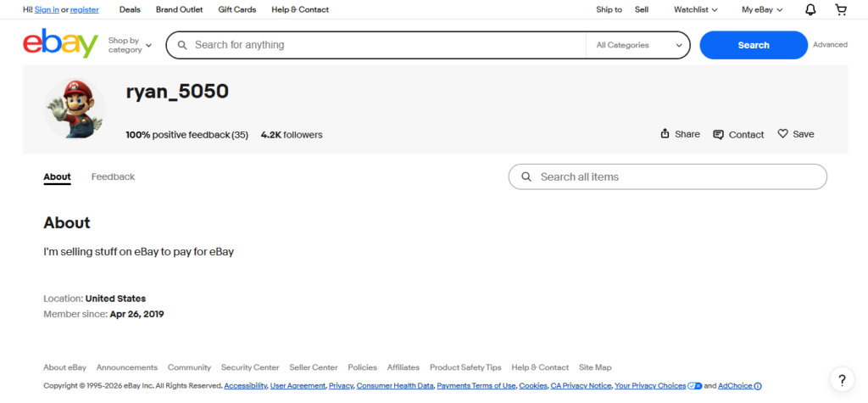Open Security Center footer link

point(250,367)
